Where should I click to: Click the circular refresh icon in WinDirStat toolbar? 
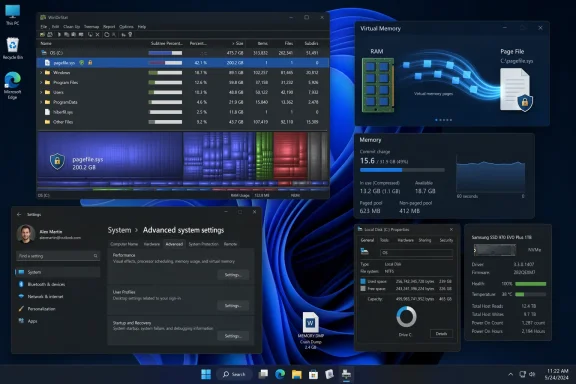click(107, 35)
